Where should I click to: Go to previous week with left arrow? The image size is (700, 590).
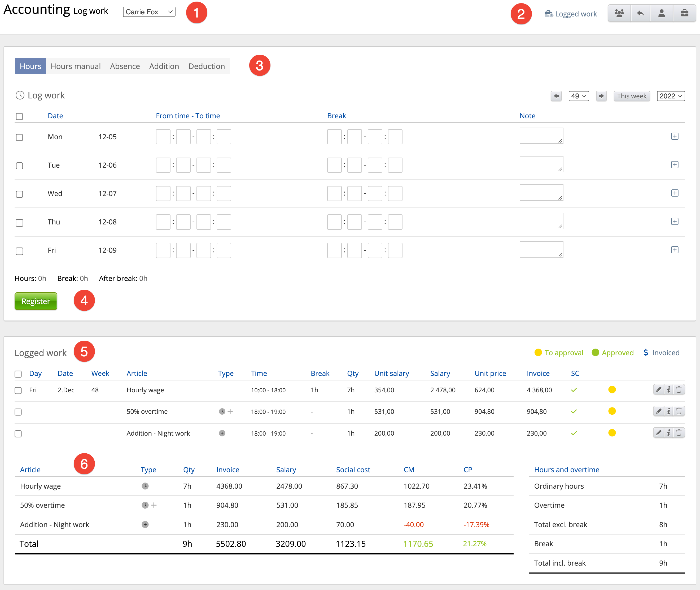[x=556, y=96]
